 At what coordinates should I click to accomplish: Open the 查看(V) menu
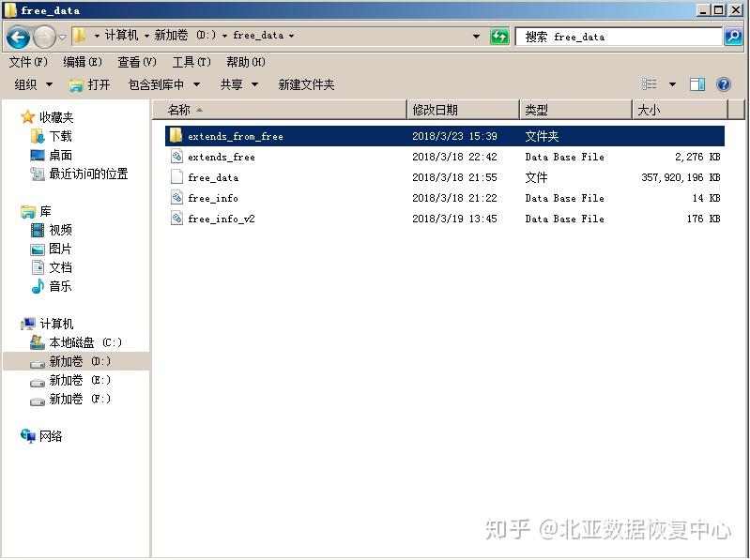click(137, 62)
